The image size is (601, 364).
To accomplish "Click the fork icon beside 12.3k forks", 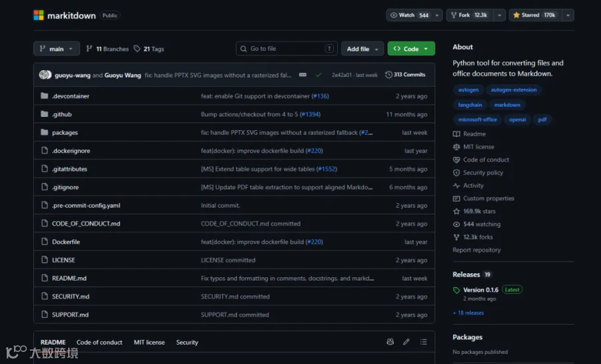I will pos(457,237).
